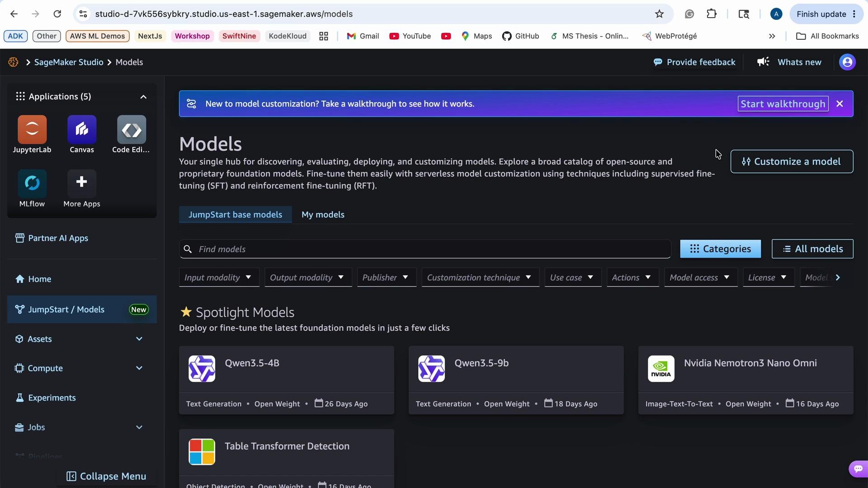
Task: Open the bookmark apps grid icon
Action: [323, 36]
